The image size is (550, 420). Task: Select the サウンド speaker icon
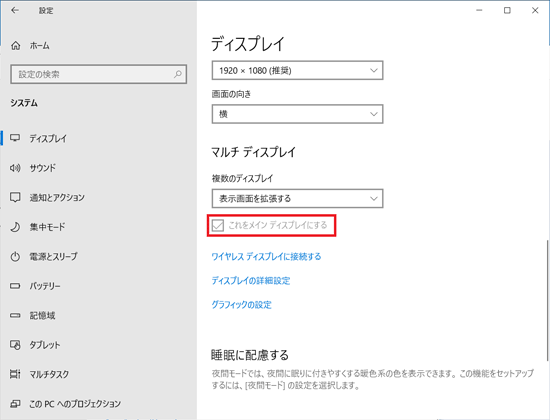point(15,168)
